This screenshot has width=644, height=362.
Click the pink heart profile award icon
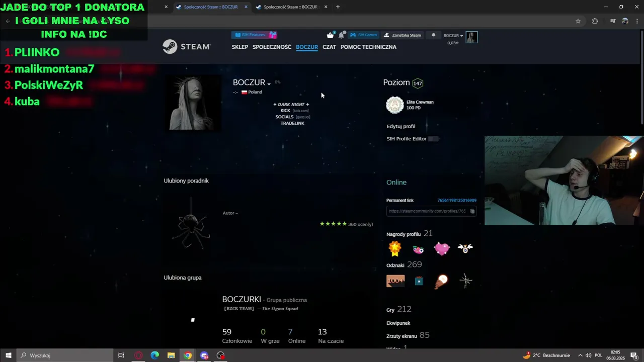pos(442,249)
